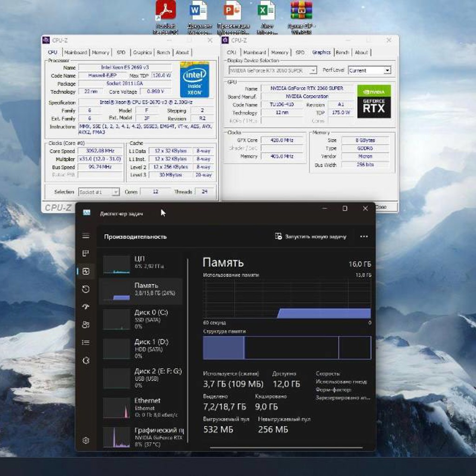Open Users icon in Task Manager sidebar
Screen dimensions: 476x476
point(86,324)
